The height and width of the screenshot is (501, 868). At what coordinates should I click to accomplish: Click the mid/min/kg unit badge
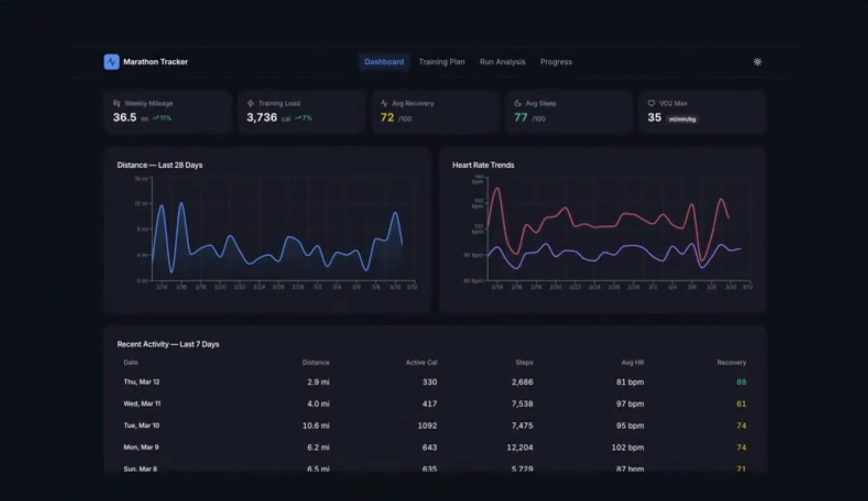coord(682,119)
